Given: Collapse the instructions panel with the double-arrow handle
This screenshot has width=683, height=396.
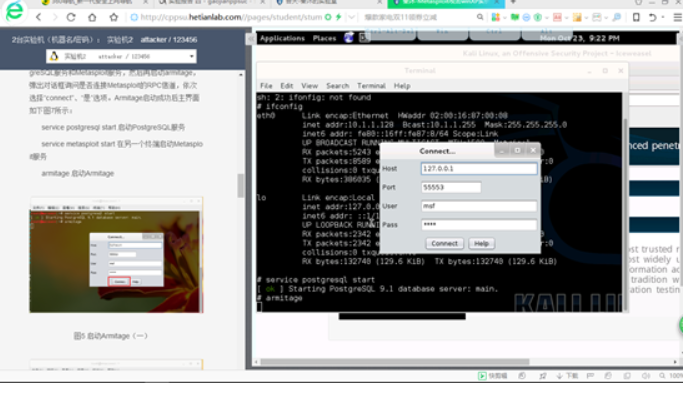Looking at the screenshot, I should pos(250,39).
